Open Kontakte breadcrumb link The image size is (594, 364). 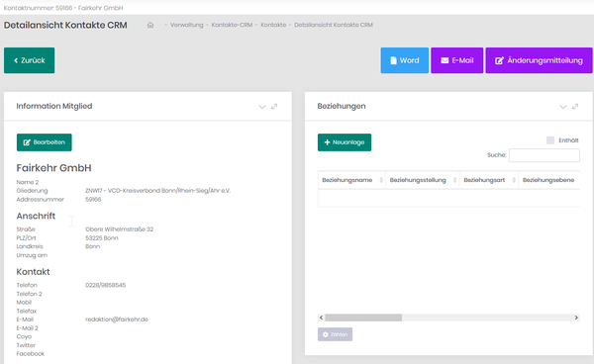(273, 25)
